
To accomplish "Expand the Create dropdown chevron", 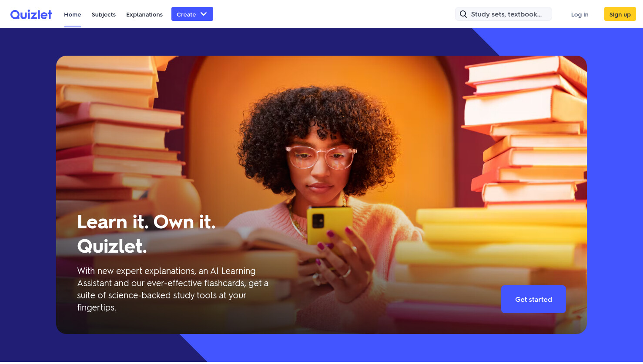I will (x=204, y=14).
